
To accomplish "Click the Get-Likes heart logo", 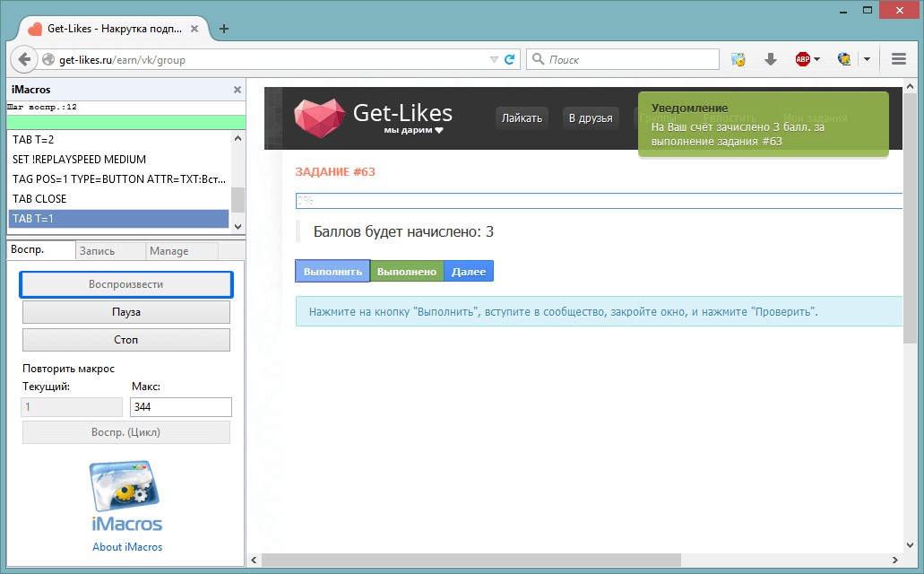I will click(319, 117).
